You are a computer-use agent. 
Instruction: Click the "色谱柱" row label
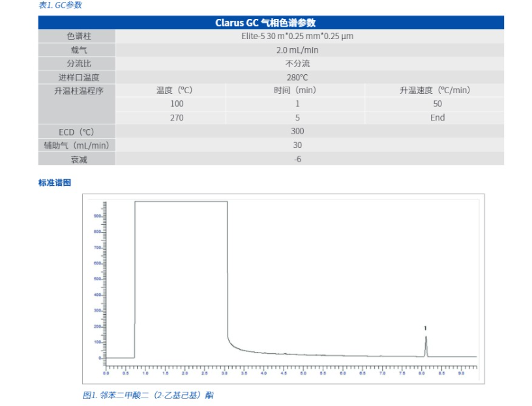(78, 36)
